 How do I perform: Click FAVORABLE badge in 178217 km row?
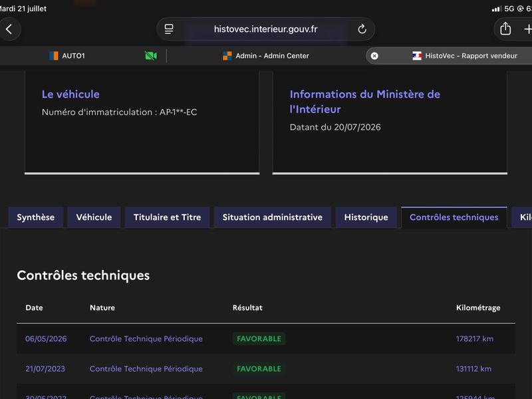(x=259, y=338)
